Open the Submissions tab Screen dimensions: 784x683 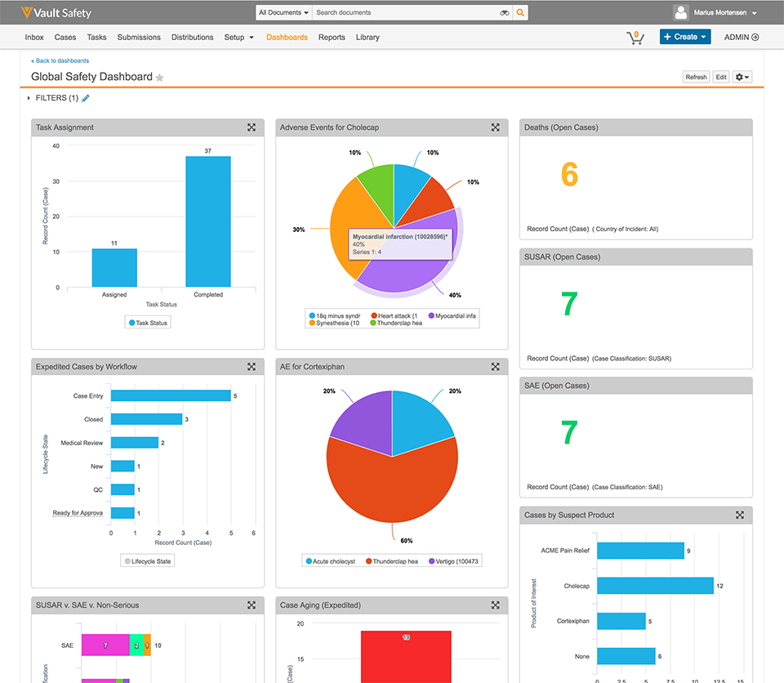[x=139, y=38]
